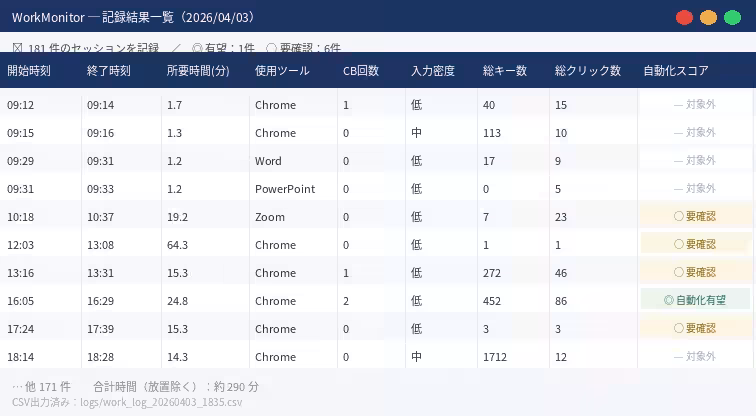
Task: Click the PowerPoint tool cell
Action: point(285,189)
